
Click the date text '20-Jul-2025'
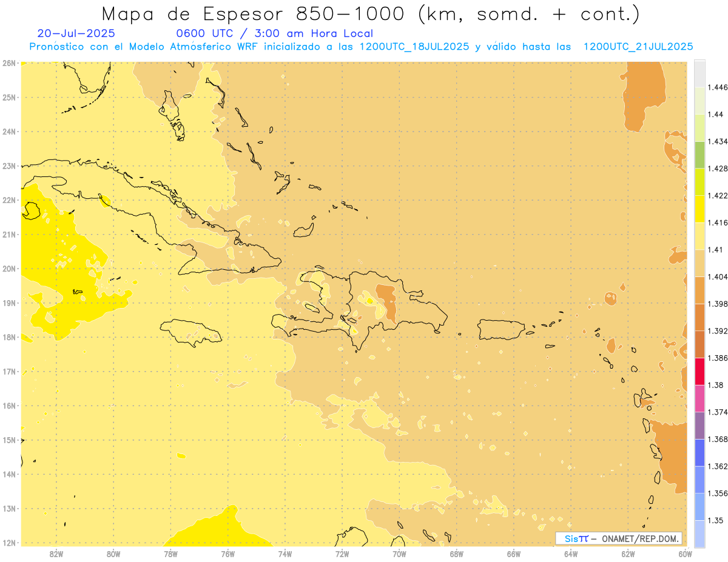[x=76, y=33]
